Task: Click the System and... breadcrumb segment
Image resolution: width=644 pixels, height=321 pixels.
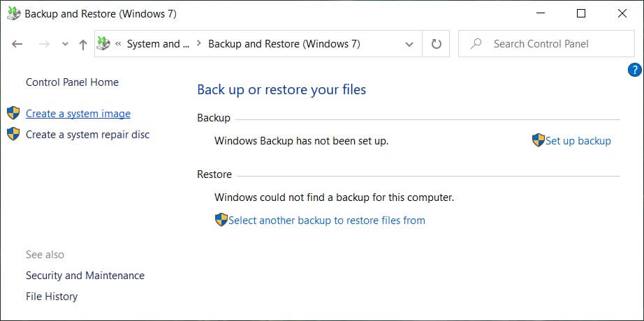Action: tap(158, 44)
